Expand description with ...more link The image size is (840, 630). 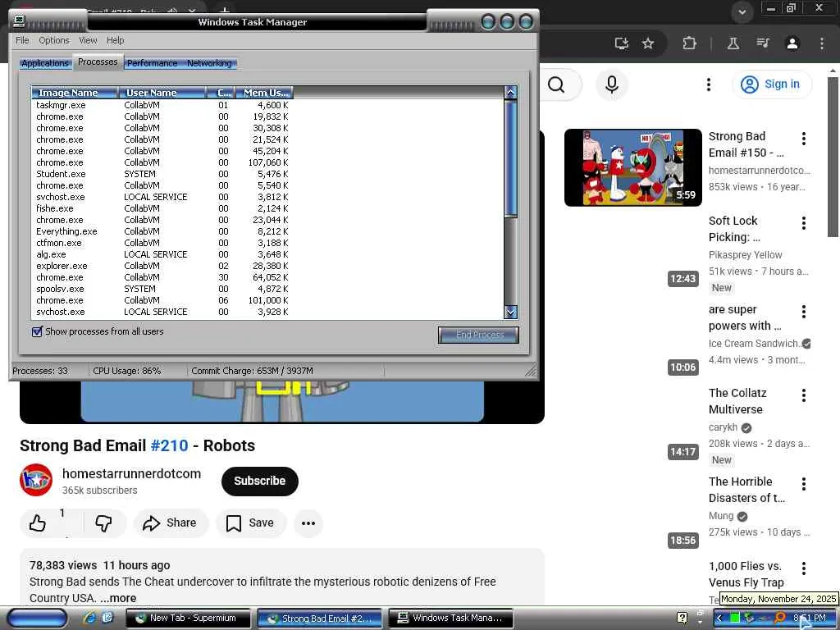click(118, 598)
